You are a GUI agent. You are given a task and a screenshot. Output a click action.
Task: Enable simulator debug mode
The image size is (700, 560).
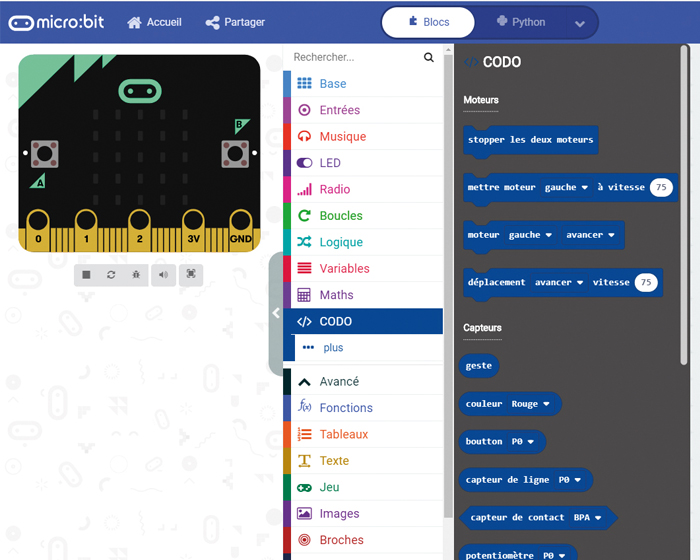tap(136, 274)
